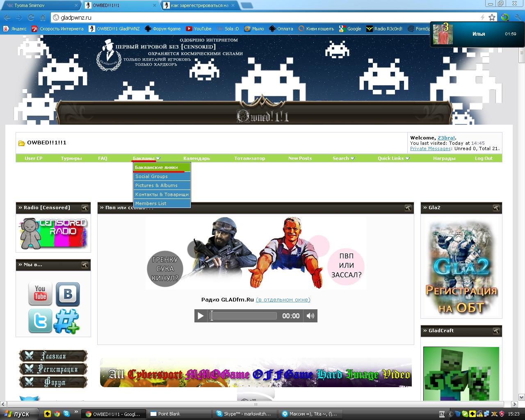Click the Cybersport MMOGame category banner
Screen dimensions: 525x420
(x=256, y=372)
